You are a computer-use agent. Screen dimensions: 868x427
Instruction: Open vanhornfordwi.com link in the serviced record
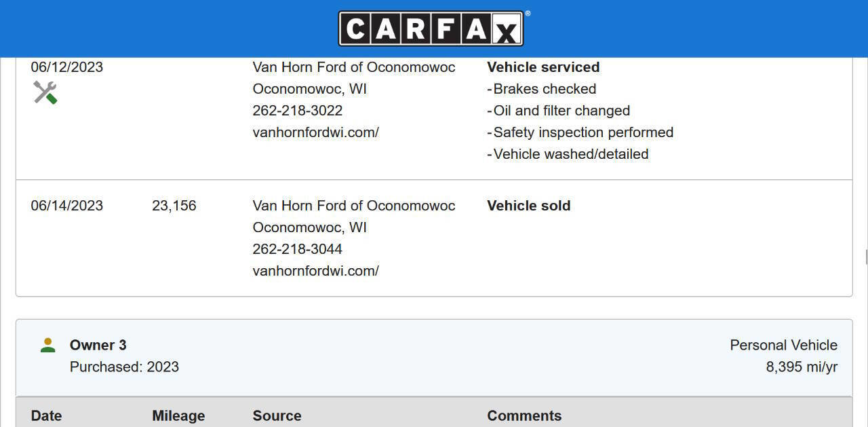pyautogui.click(x=315, y=132)
